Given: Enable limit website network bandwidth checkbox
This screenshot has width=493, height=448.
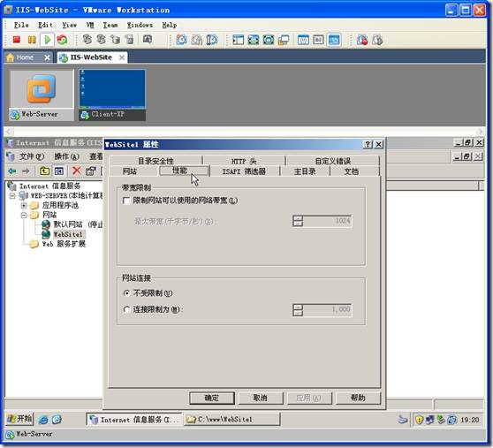Looking at the screenshot, I should (x=126, y=201).
